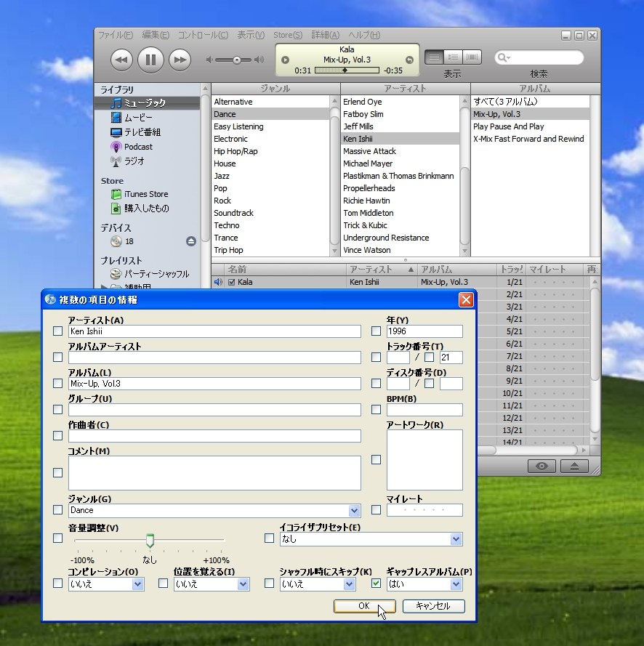Sort by アーティスト column header
The width and height of the screenshot is (644, 646).
tap(381, 270)
